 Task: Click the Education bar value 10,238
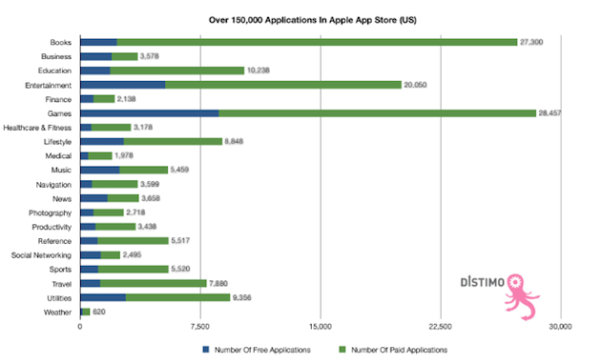click(x=259, y=71)
